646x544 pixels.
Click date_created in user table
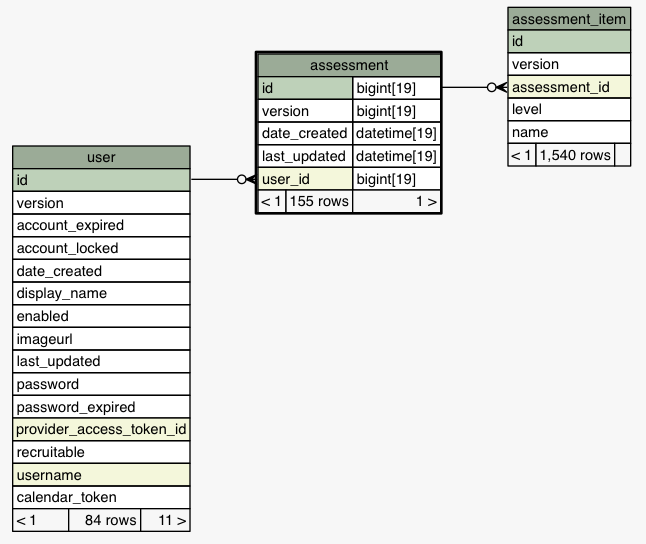pos(101,271)
